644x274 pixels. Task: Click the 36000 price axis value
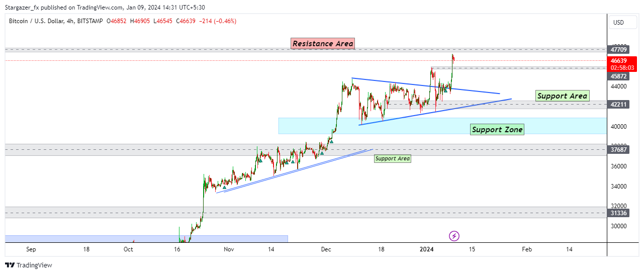pyautogui.click(x=618, y=166)
